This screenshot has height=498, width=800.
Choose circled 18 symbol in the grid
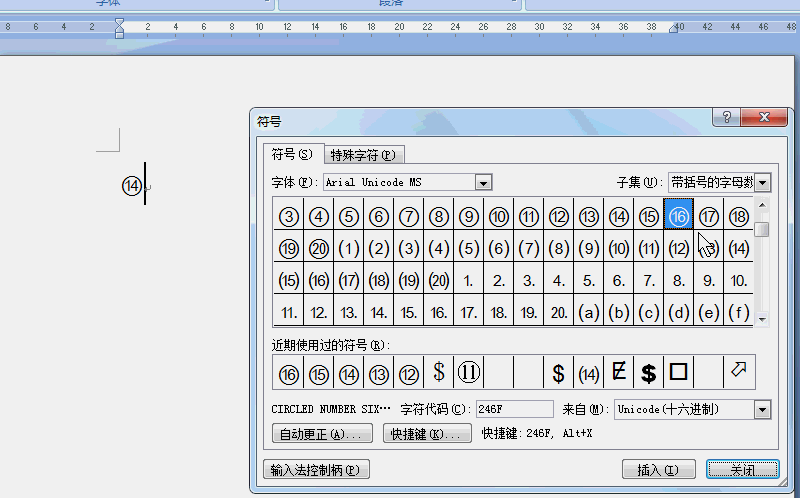coord(739,217)
